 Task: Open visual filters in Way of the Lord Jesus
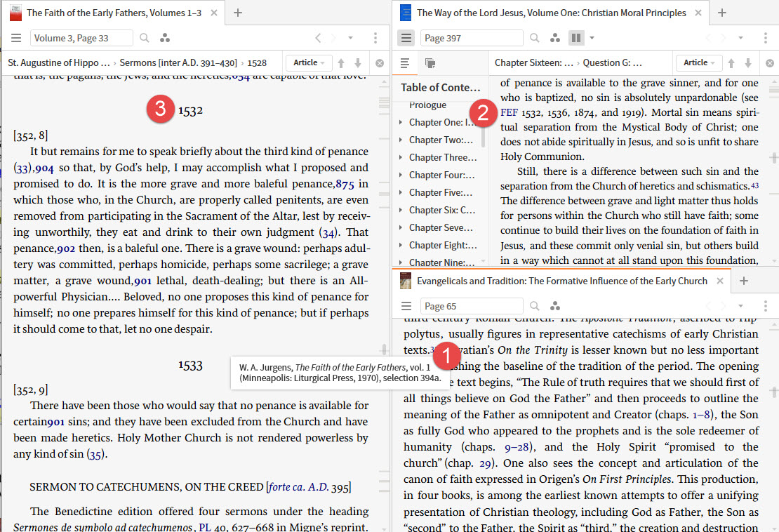[555, 38]
